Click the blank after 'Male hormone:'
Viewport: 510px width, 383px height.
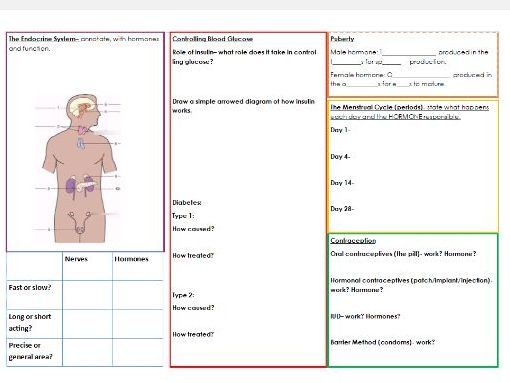(408, 53)
